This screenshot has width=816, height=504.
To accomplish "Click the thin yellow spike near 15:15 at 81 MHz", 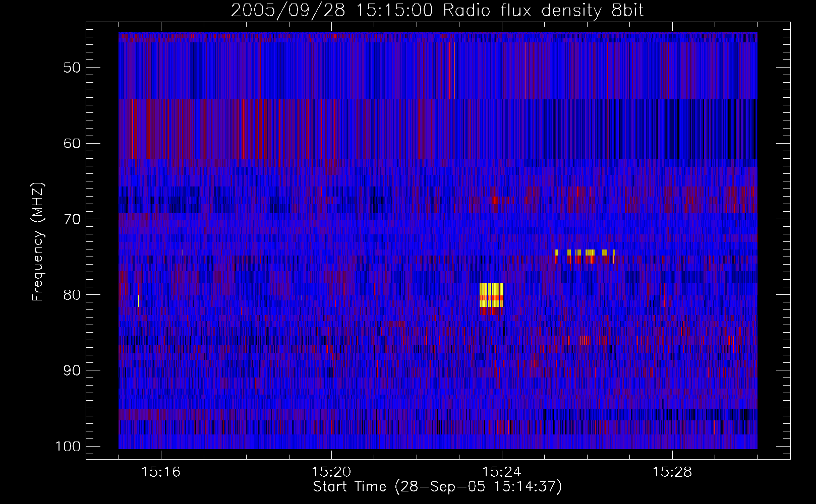I will click(x=139, y=300).
